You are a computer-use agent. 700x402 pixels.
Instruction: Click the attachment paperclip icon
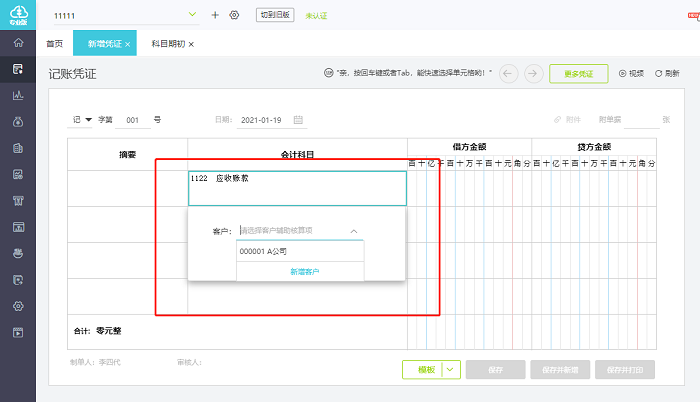tap(557, 120)
